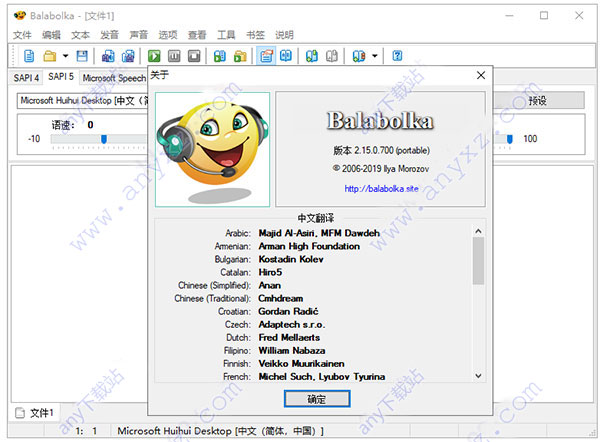
Task: Click the status bar Microsoft Huihui Desktop text
Action: (220, 431)
